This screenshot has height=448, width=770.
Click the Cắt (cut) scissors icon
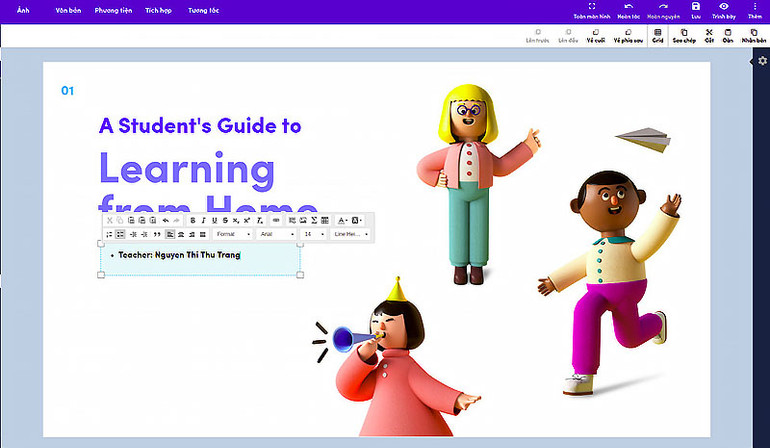708,37
